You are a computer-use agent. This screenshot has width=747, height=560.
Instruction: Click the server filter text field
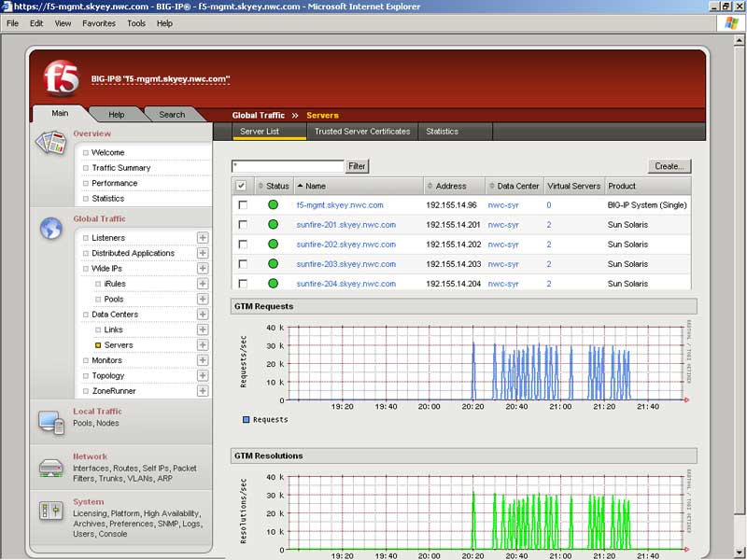pos(288,166)
